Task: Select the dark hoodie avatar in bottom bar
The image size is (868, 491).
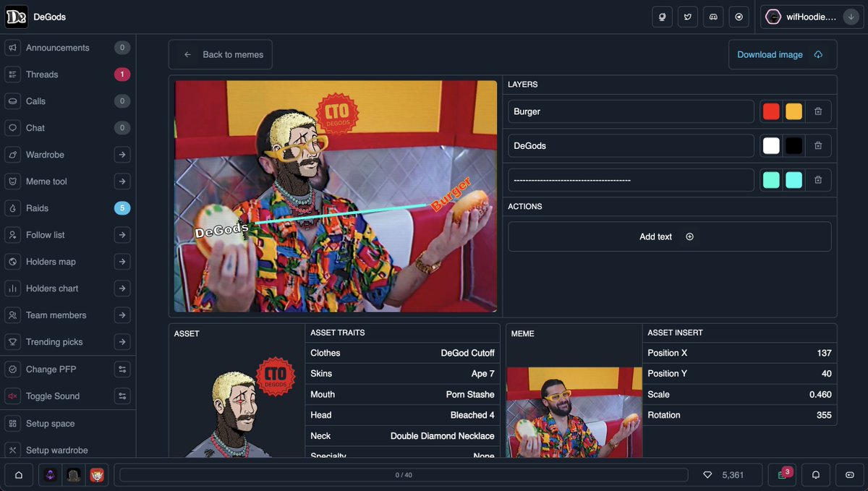Action: [x=73, y=475]
